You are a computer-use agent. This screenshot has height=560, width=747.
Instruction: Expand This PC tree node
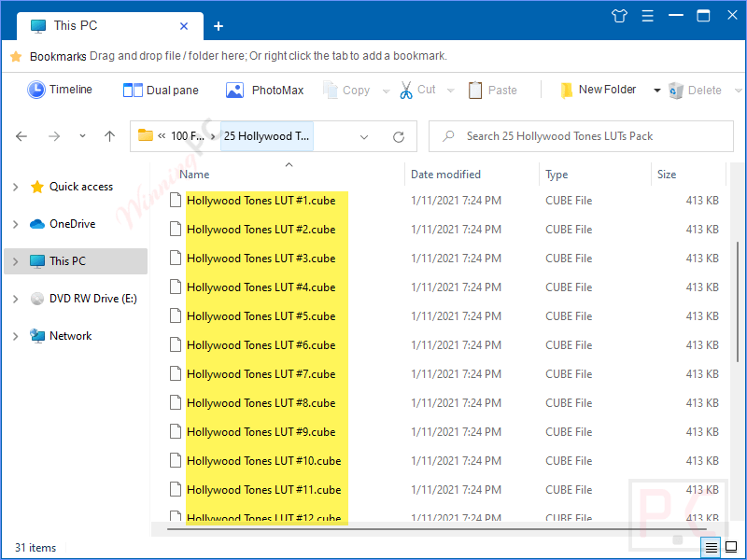[15, 261]
